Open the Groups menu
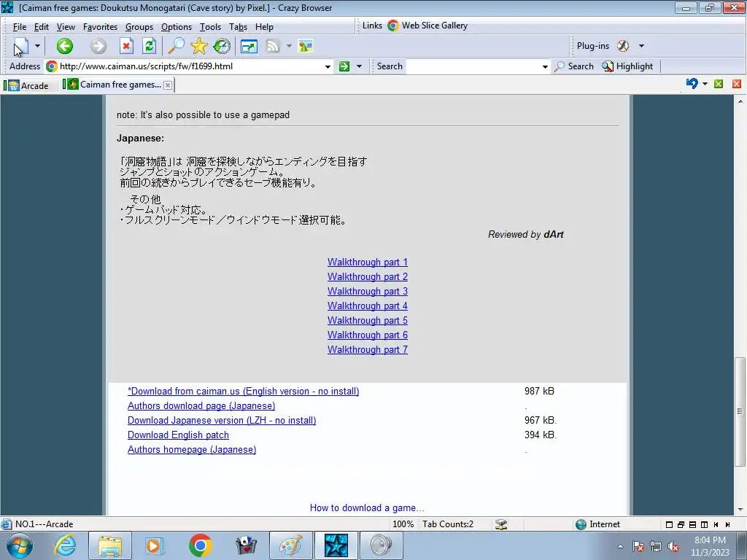The image size is (747, 560). (139, 27)
